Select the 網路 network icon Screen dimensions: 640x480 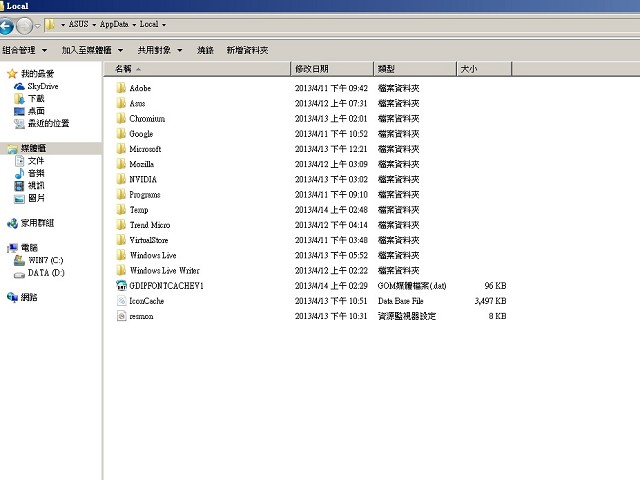12,298
